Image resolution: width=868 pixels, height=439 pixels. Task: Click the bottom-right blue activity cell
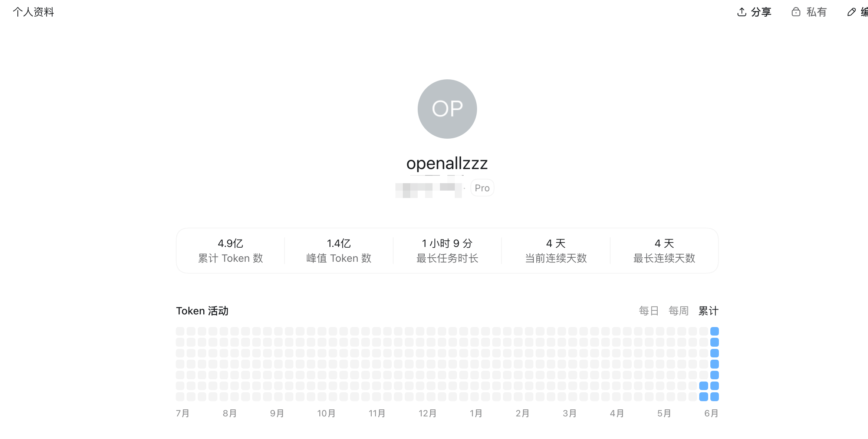(714, 397)
